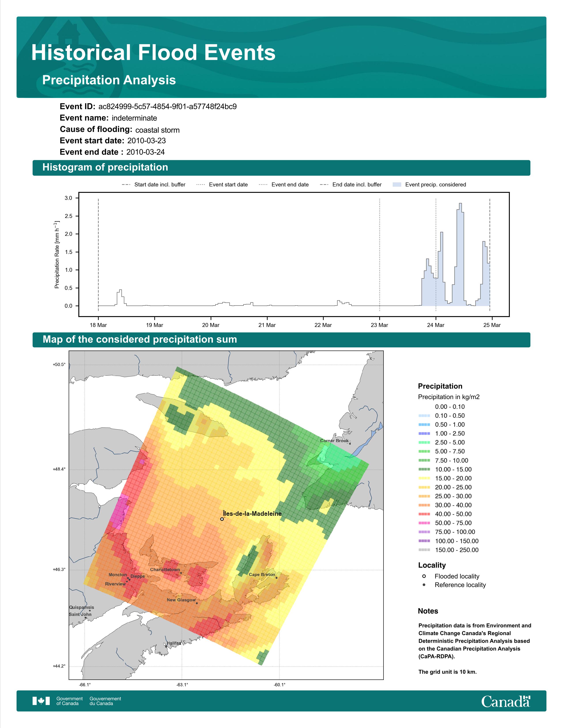Image resolution: width=563 pixels, height=728 pixels.
Task: Click the 75.00 - 100.00 legend swatch
Action: [424, 532]
